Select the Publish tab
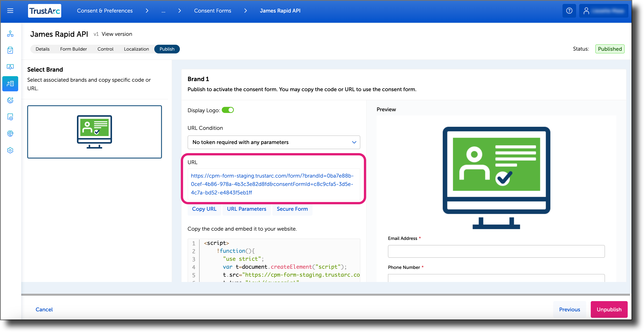Image resolution: width=644 pixels, height=332 pixels. tap(167, 49)
